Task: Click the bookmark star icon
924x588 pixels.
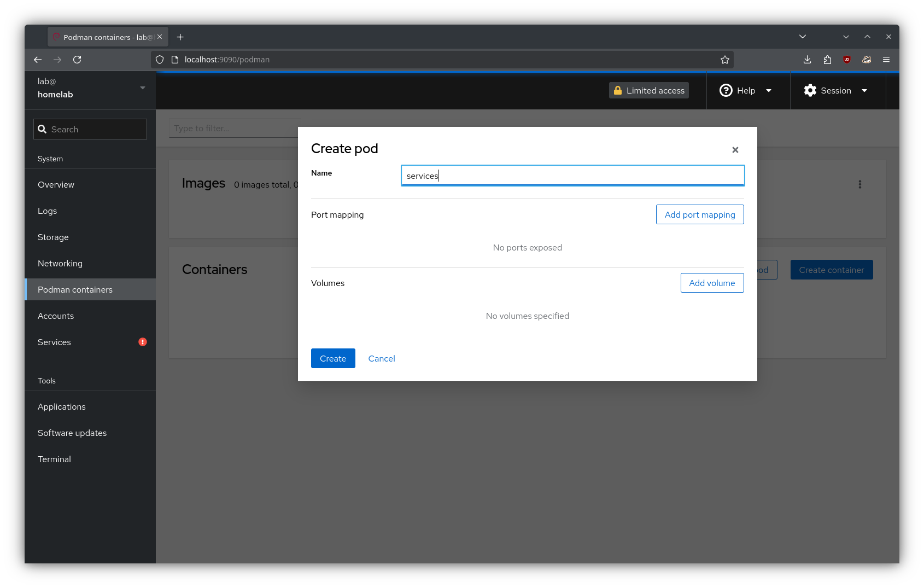Action: coord(724,60)
